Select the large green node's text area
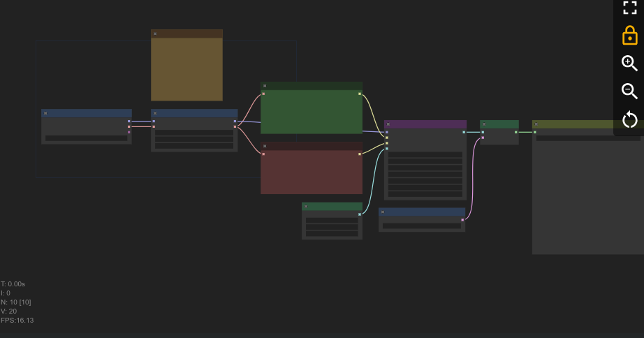Image resolution: width=644 pixels, height=338 pixels. 312,114
